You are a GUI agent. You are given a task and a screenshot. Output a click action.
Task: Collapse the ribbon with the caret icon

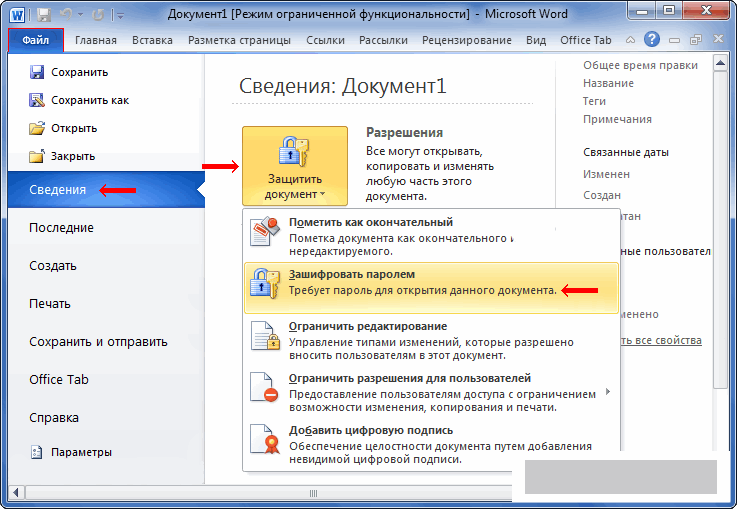630,40
